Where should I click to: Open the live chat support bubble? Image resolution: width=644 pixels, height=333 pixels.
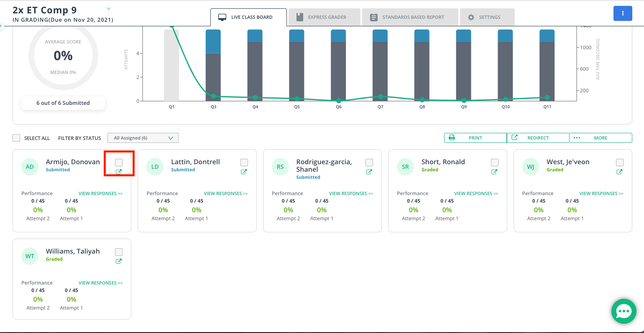(x=624, y=311)
